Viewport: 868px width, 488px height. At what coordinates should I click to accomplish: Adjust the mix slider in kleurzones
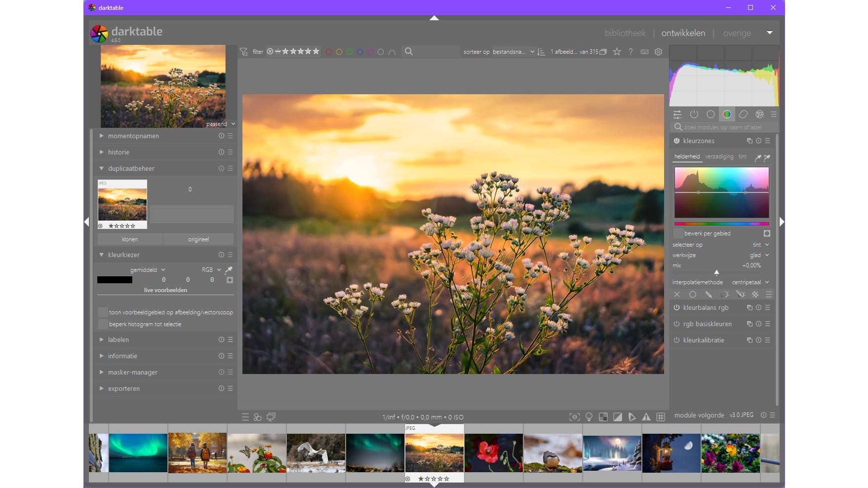pos(716,271)
